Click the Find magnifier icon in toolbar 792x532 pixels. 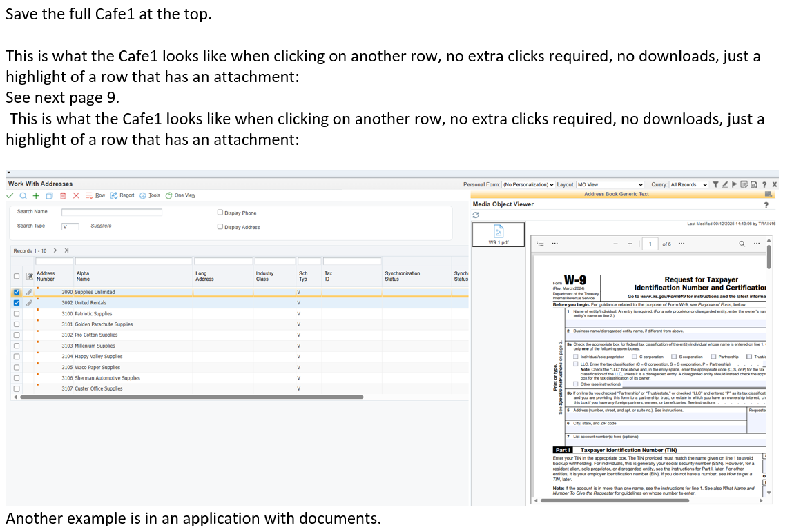coord(23,195)
